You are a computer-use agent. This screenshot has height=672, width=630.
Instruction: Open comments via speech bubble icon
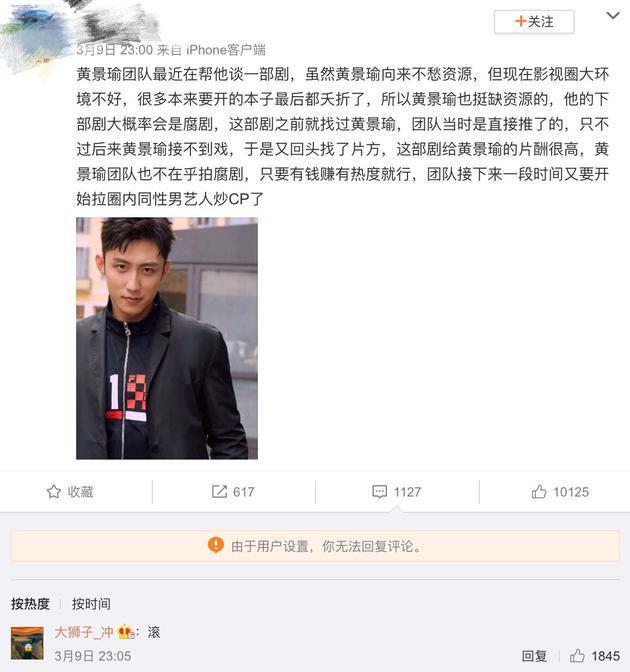[x=379, y=492]
